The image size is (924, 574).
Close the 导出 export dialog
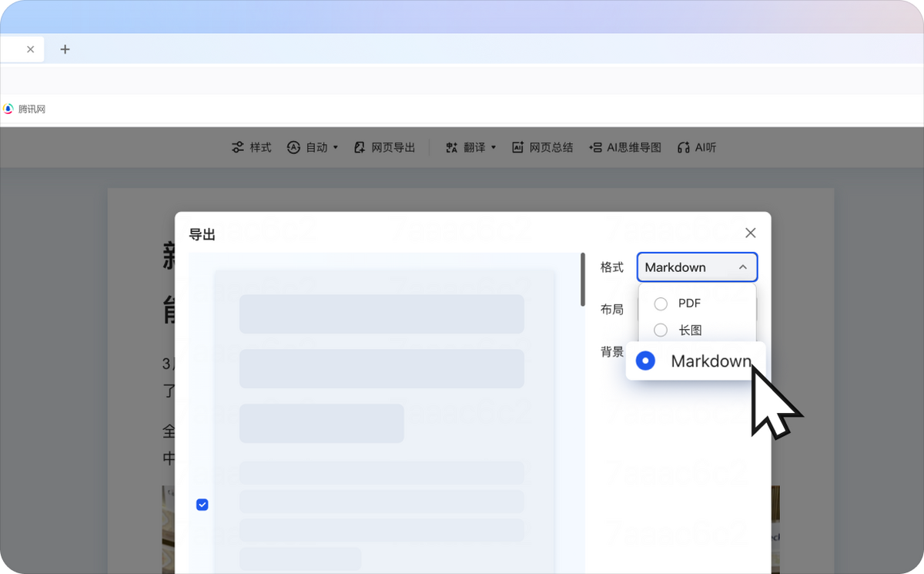pos(750,233)
